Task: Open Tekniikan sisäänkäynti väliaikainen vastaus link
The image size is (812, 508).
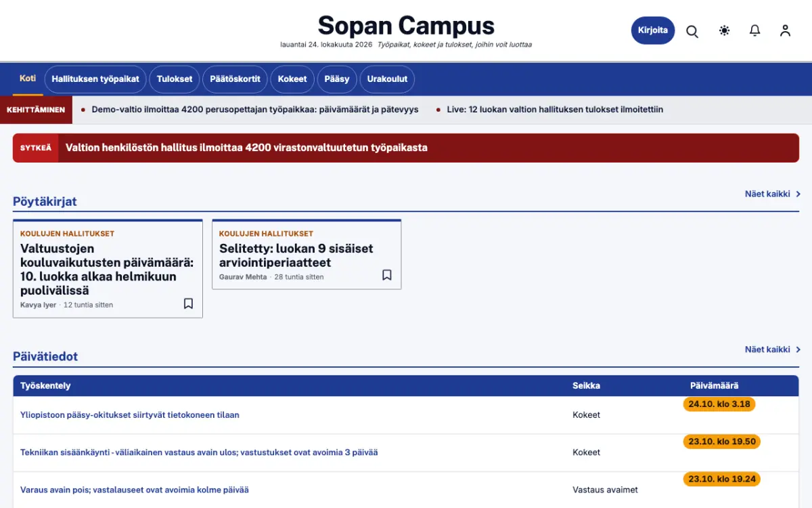Action: click(199, 452)
